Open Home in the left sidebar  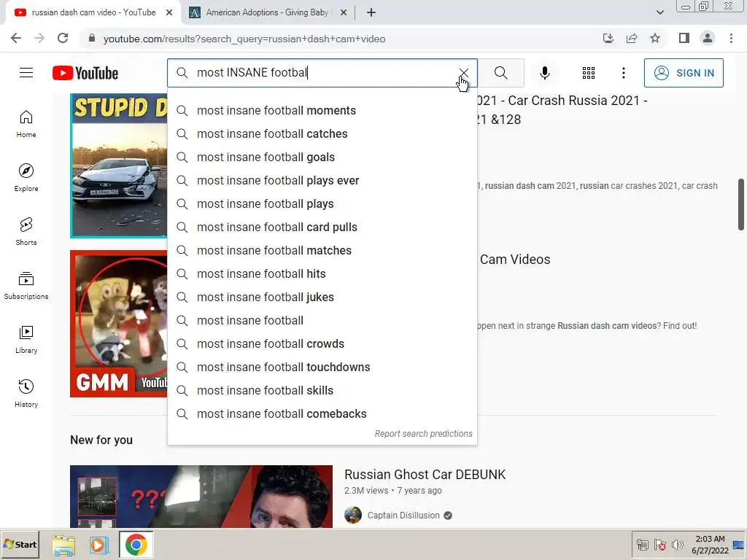(26, 124)
